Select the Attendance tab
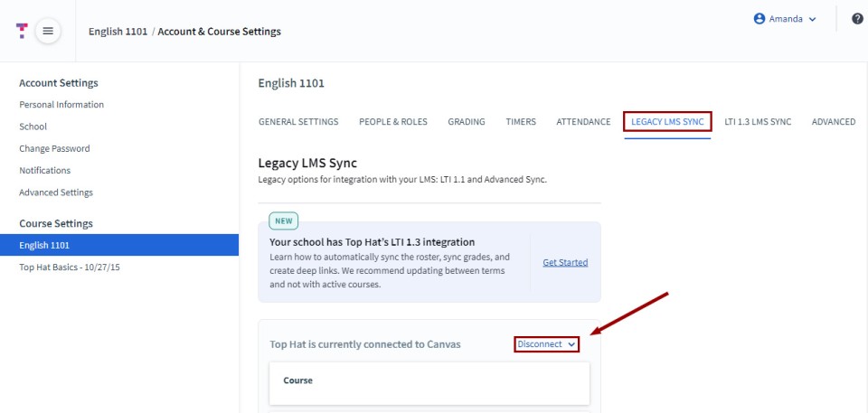Image resolution: width=868 pixels, height=413 pixels. 583,122
